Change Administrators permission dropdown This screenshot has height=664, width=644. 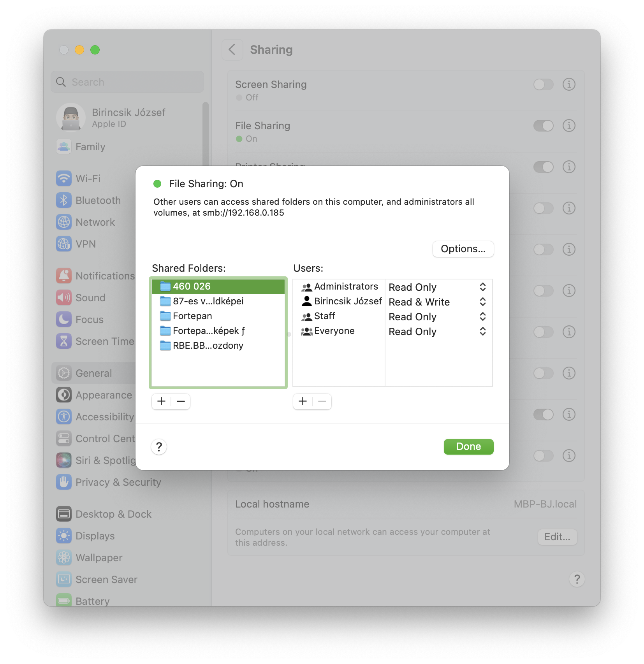tap(438, 287)
